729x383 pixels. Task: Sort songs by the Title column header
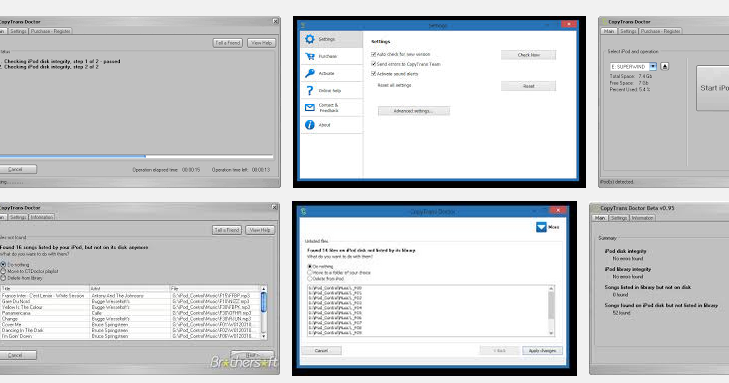[x=45, y=289]
